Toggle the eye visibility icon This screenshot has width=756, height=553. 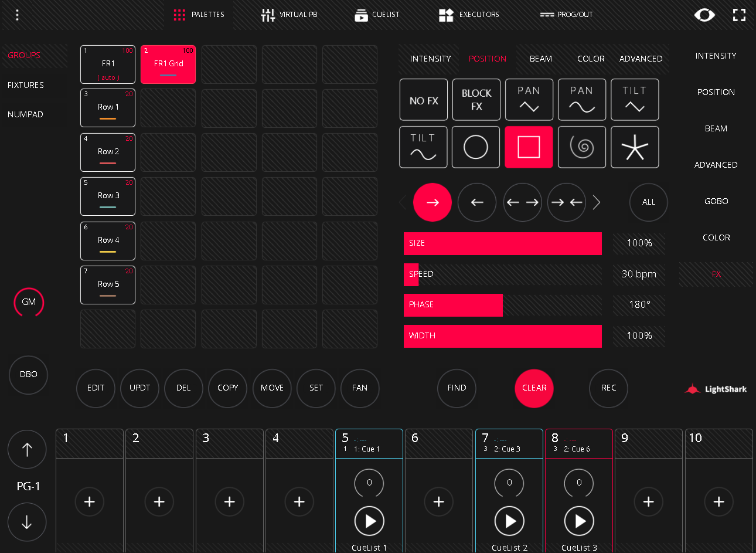704,15
